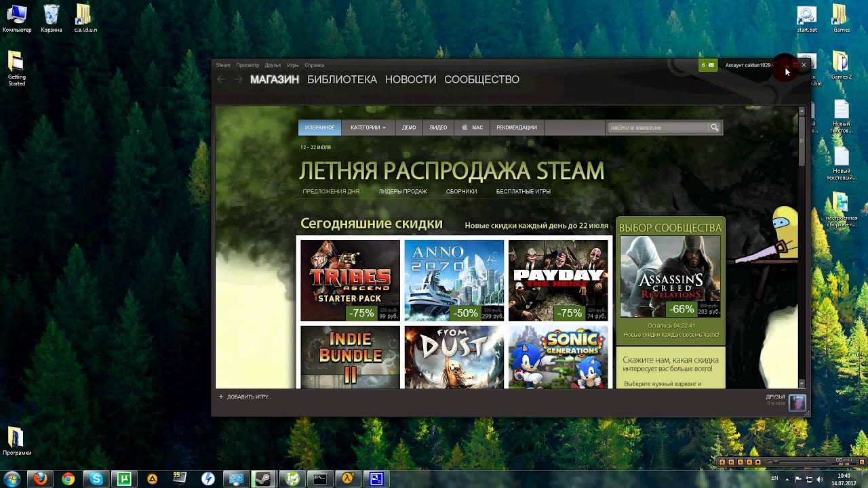The image size is (868, 488).
Task: Open the Просмотр menu
Action: [248, 65]
